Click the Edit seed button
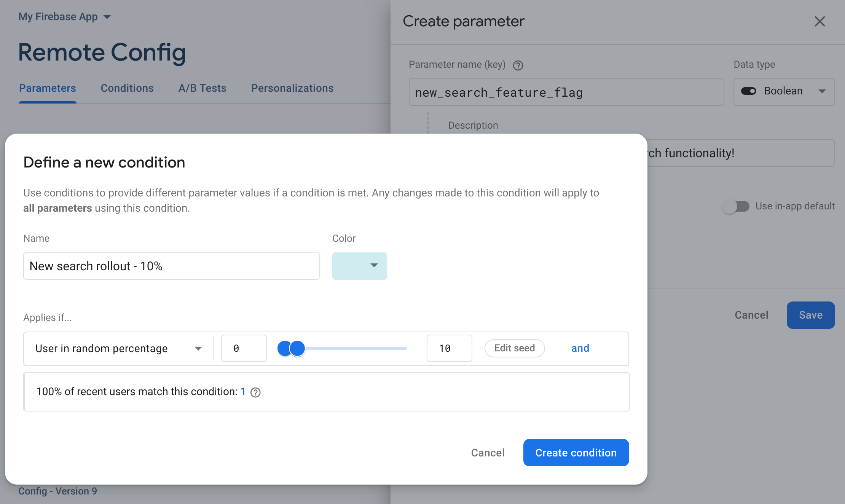The height and width of the screenshot is (504, 845). [x=515, y=348]
